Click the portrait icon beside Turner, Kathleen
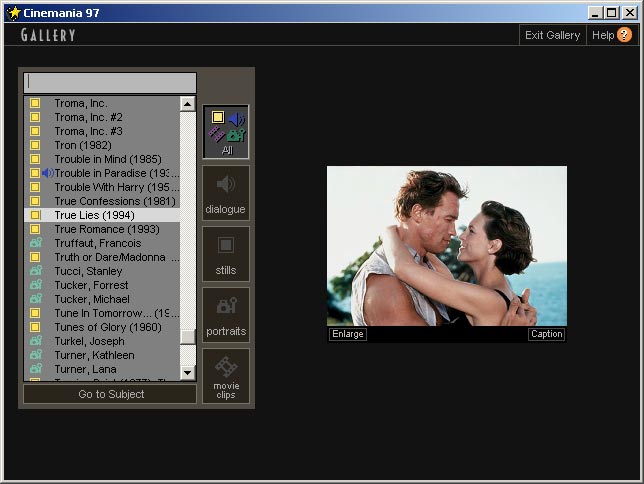The height and width of the screenshot is (484, 644). (36, 355)
